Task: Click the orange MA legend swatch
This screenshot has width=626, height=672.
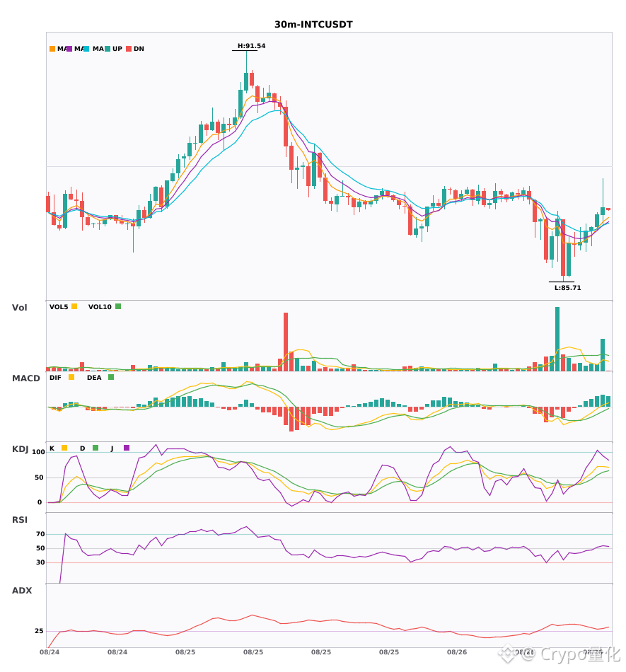Action: (x=52, y=49)
